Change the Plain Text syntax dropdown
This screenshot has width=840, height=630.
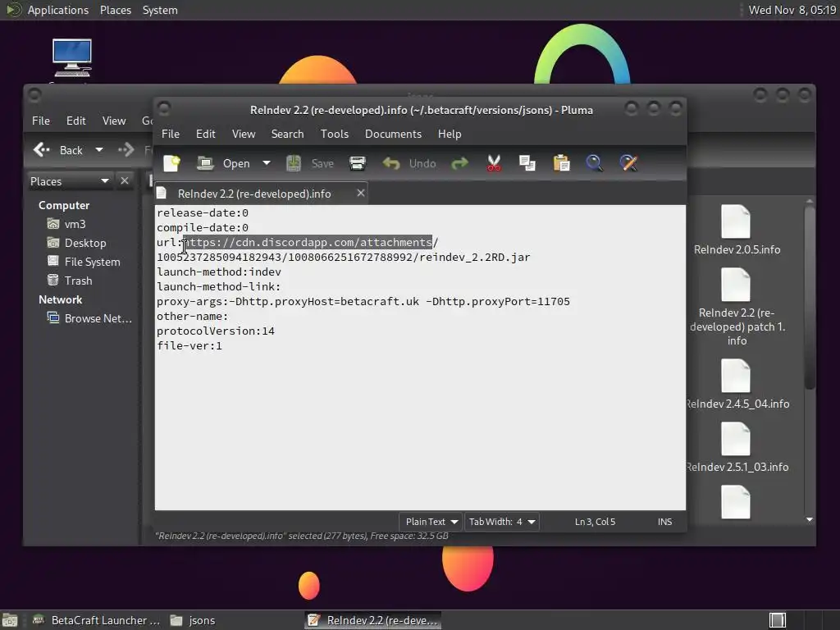coord(431,521)
